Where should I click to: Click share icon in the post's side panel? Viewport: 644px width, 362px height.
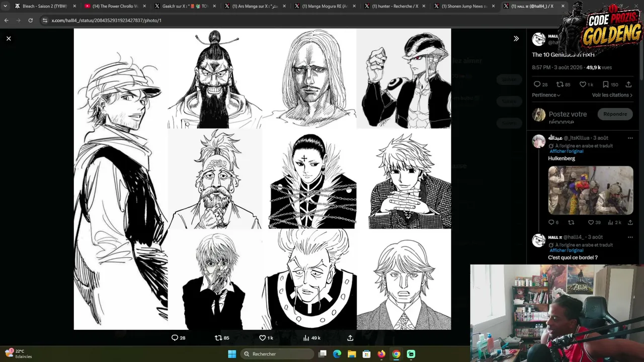628,84
